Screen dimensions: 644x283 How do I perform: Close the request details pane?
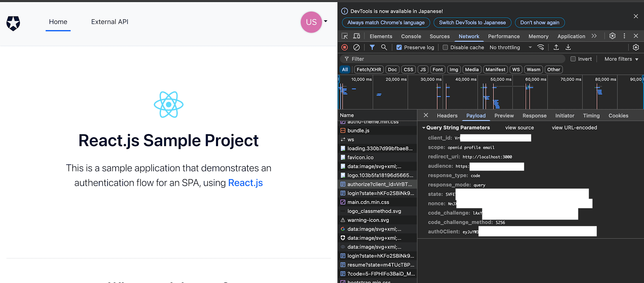click(x=426, y=115)
